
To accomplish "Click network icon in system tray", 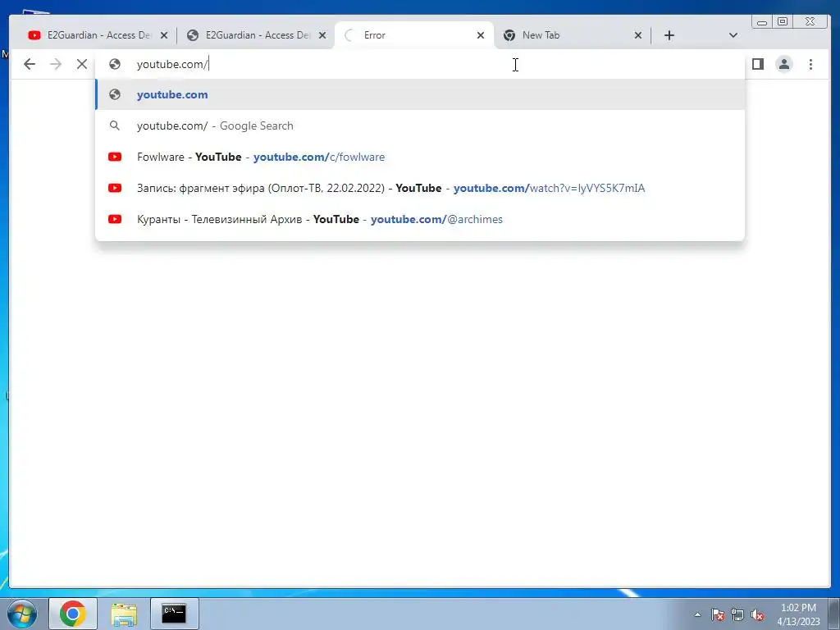I will [x=737, y=614].
